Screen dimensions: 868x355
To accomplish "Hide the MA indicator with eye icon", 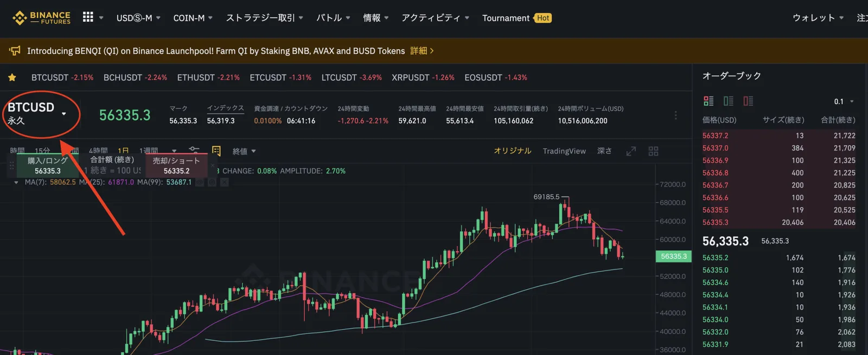I will tap(200, 182).
